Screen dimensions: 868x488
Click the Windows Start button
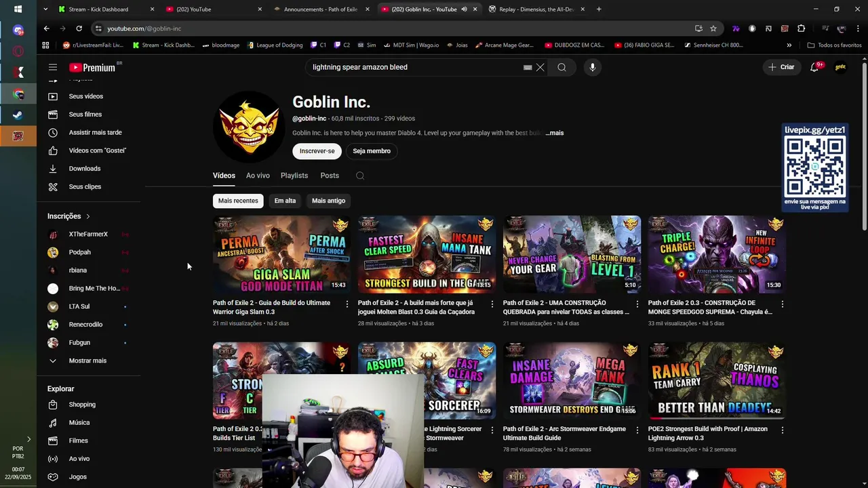[18, 9]
